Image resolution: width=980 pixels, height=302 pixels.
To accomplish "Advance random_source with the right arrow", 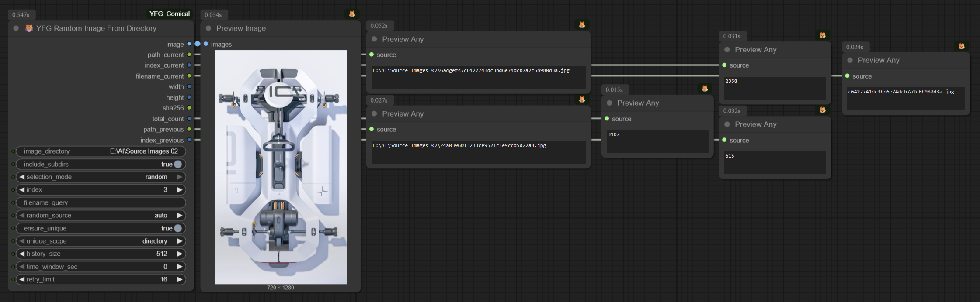I will click(x=180, y=216).
